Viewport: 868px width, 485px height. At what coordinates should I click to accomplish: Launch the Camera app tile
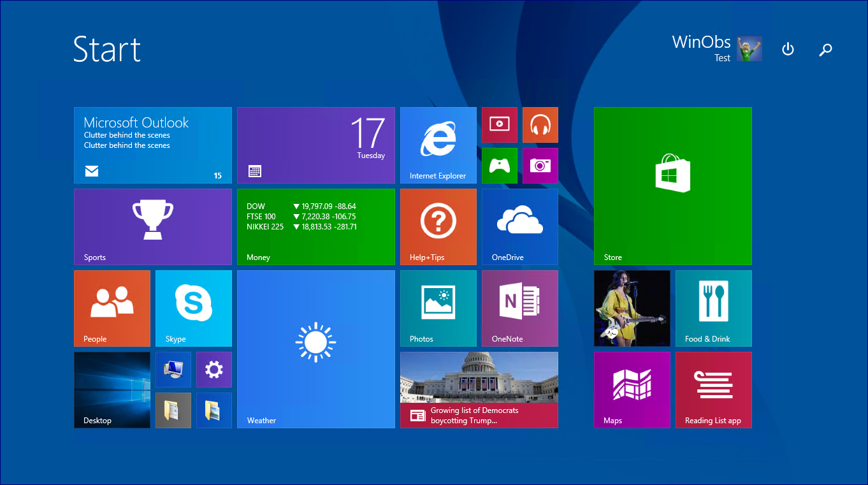[540, 165]
